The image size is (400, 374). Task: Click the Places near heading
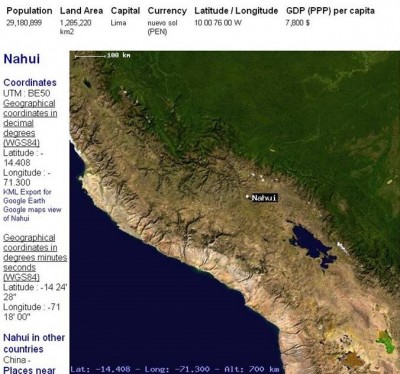click(x=29, y=370)
